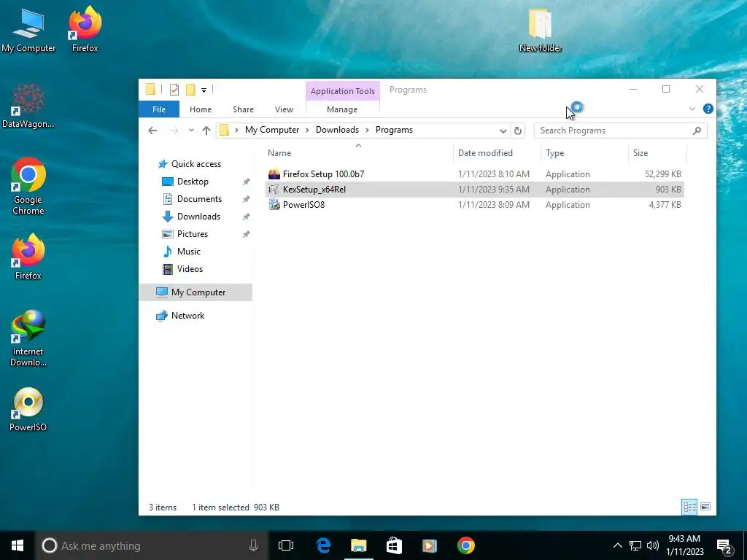Open the volume control in tray

tap(653, 545)
